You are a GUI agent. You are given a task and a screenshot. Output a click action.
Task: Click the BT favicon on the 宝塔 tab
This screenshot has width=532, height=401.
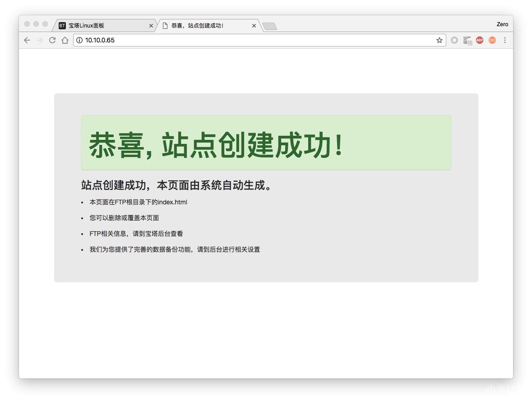point(62,26)
